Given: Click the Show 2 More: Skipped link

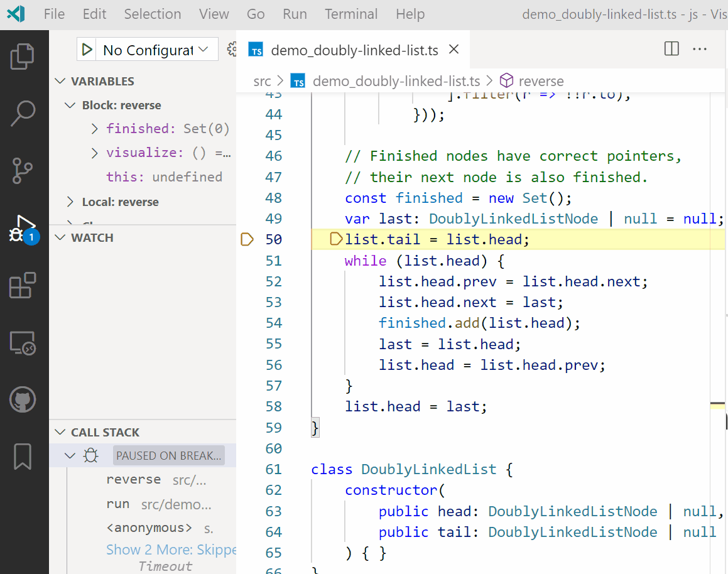Looking at the screenshot, I should (171, 550).
